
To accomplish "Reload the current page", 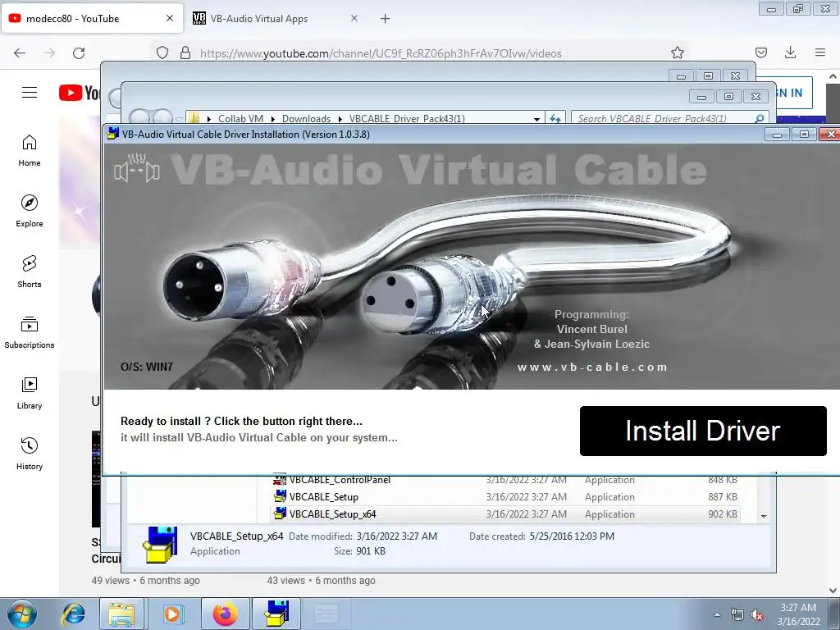I will 79,53.
